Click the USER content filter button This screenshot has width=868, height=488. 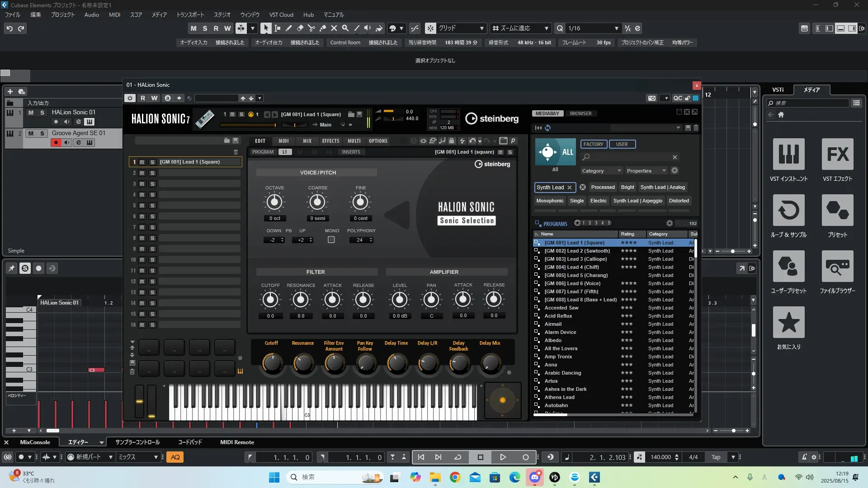click(x=622, y=144)
